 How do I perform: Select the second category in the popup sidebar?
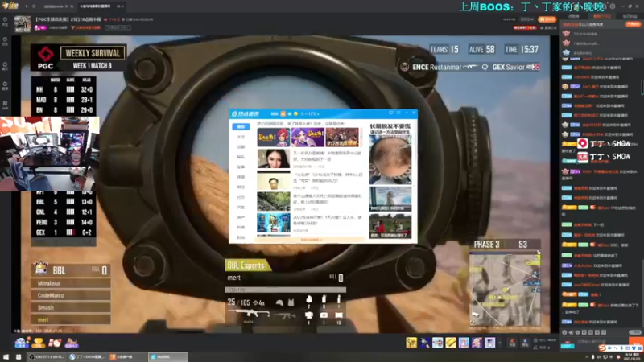[x=241, y=137]
